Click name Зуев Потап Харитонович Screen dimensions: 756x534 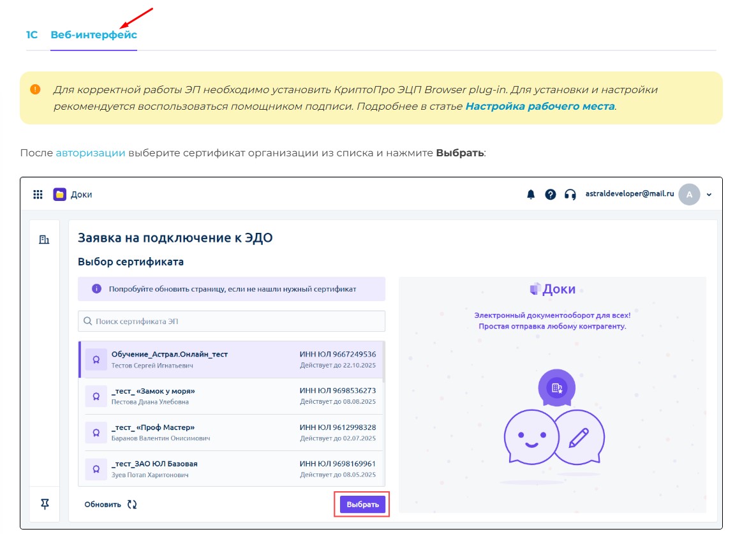pyautogui.click(x=150, y=475)
